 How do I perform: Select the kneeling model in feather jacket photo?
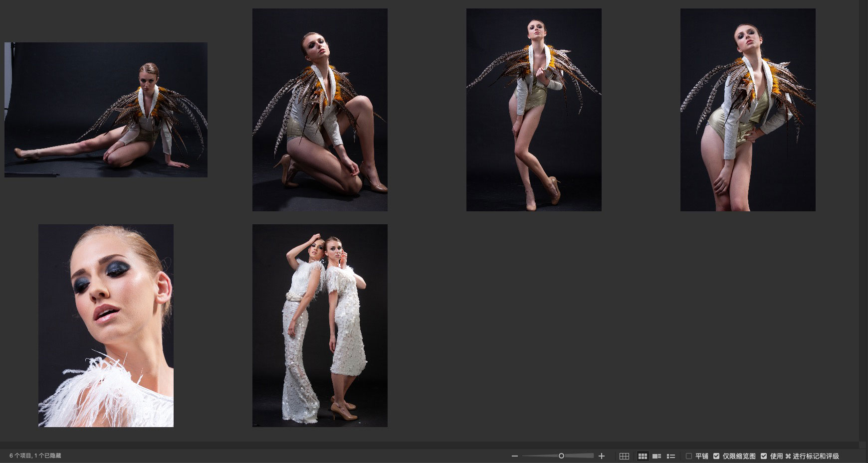320,110
